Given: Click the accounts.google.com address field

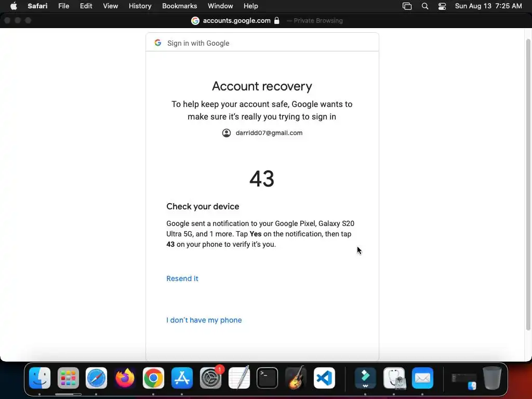Looking at the screenshot, I should click(x=236, y=21).
